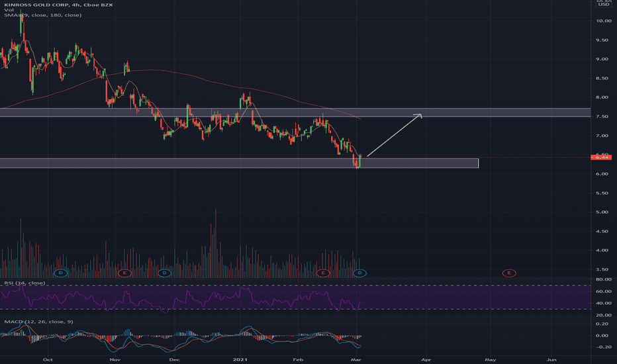Click the 4.00 price axis label
Viewport: 617px width, 364px height.
603,250
